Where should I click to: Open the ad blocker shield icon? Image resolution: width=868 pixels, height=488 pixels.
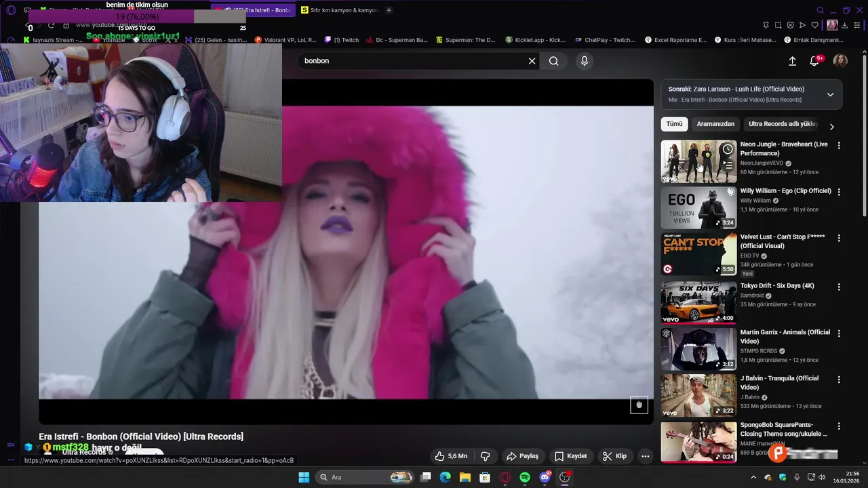(790, 25)
